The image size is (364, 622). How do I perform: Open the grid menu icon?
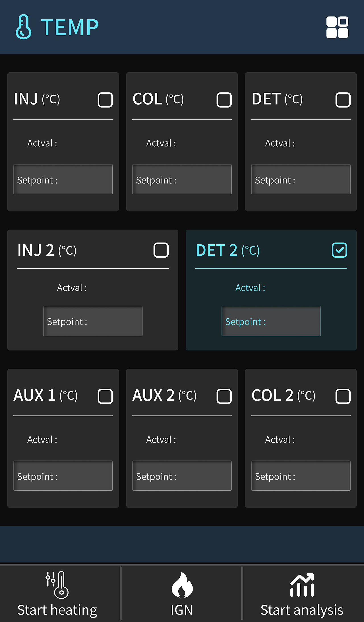click(337, 27)
